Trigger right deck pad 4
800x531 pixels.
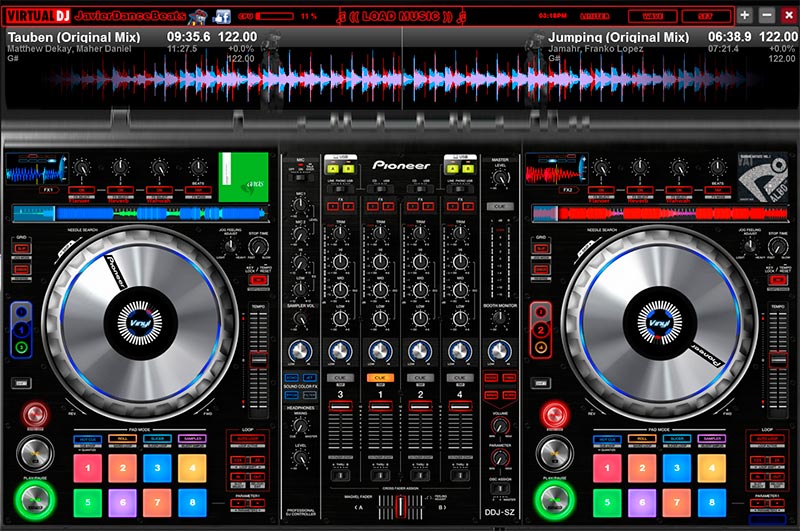tap(712, 468)
